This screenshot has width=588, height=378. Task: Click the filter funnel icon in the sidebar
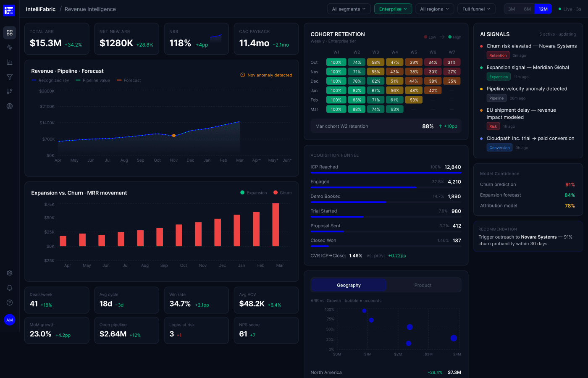tap(9, 76)
